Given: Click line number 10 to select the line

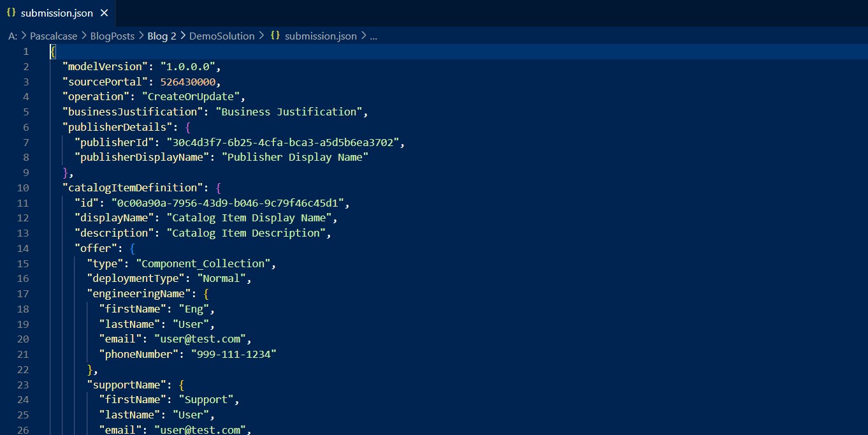Looking at the screenshot, I should click(23, 188).
